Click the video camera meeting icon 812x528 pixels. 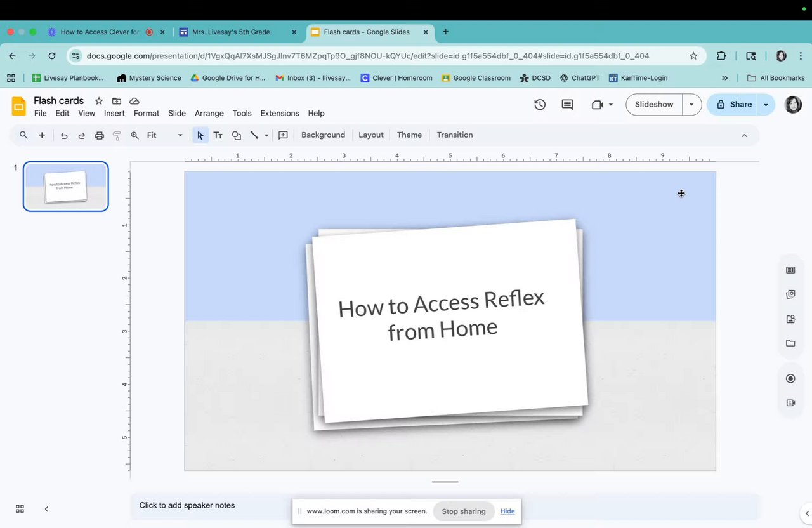[x=597, y=105]
